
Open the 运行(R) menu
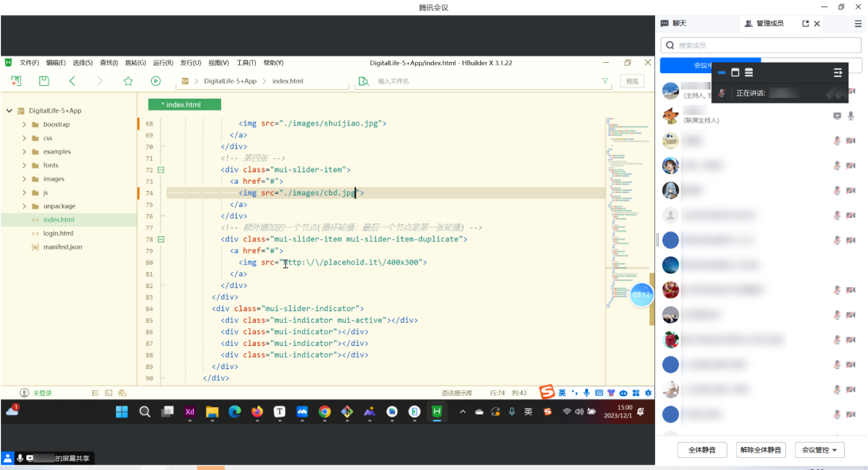click(163, 63)
